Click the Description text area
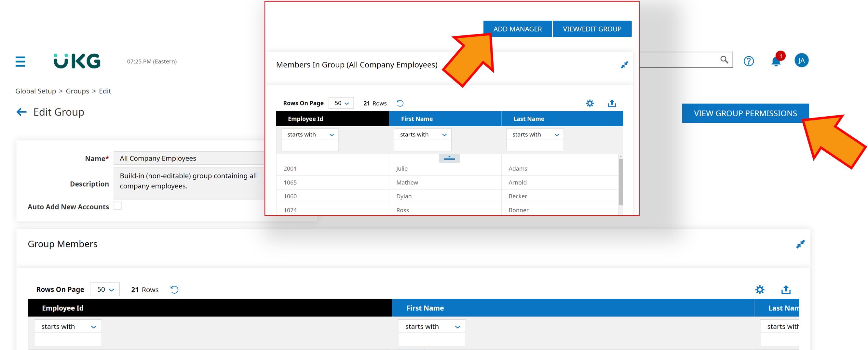 pyautogui.click(x=190, y=183)
